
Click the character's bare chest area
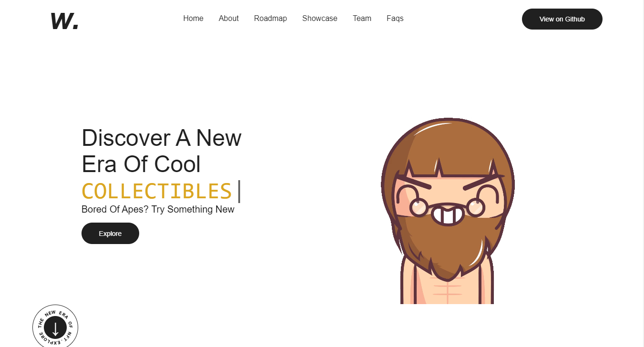447,289
